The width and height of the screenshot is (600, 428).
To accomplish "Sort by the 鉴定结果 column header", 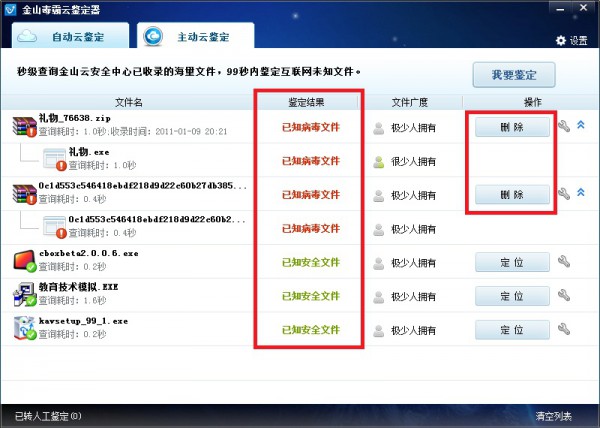I will [306, 102].
